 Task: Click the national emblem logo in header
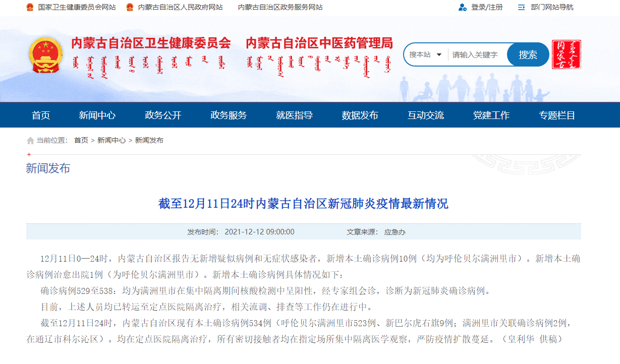pyautogui.click(x=46, y=55)
